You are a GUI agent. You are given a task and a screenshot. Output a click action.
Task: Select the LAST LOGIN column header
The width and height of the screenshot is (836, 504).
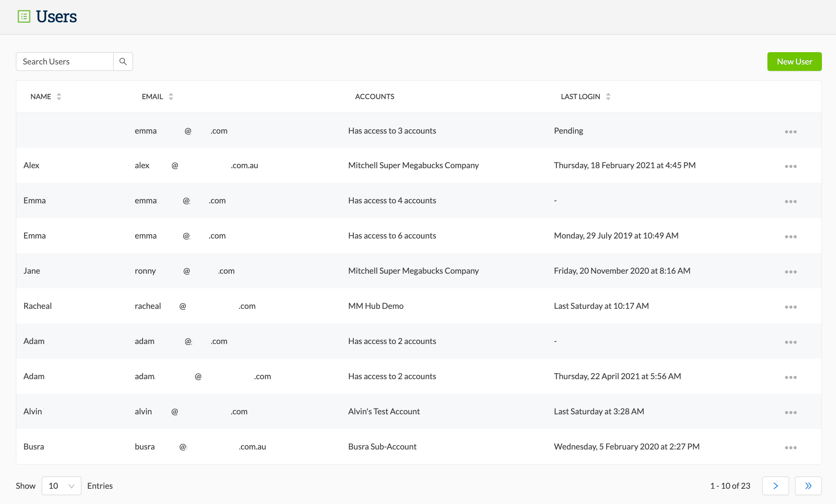click(x=580, y=96)
